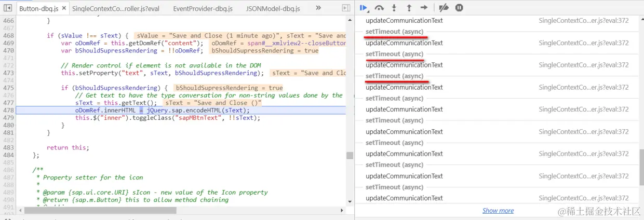The height and width of the screenshot is (220, 644).
Task: Toggle the debugger sidebar icon
Action: (x=346, y=8)
